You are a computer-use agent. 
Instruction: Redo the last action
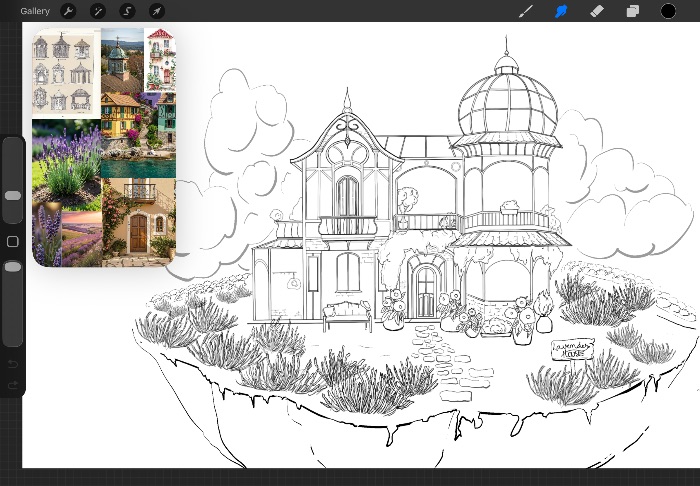pyautogui.click(x=12, y=385)
